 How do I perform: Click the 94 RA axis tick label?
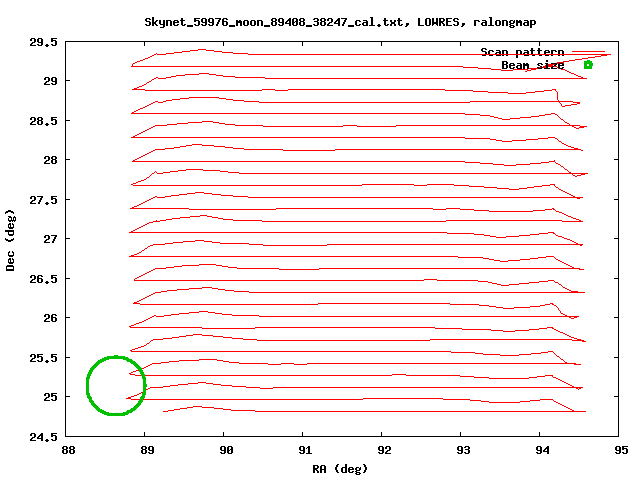[542, 450]
